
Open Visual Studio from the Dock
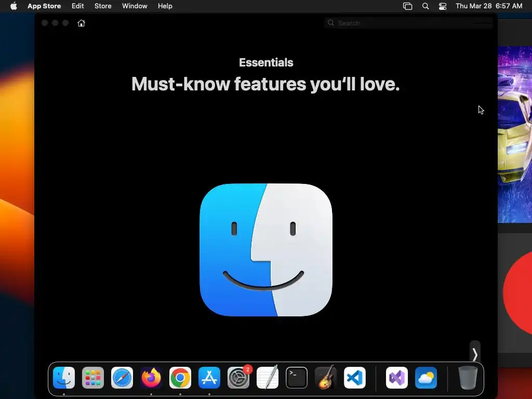[397, 378]
